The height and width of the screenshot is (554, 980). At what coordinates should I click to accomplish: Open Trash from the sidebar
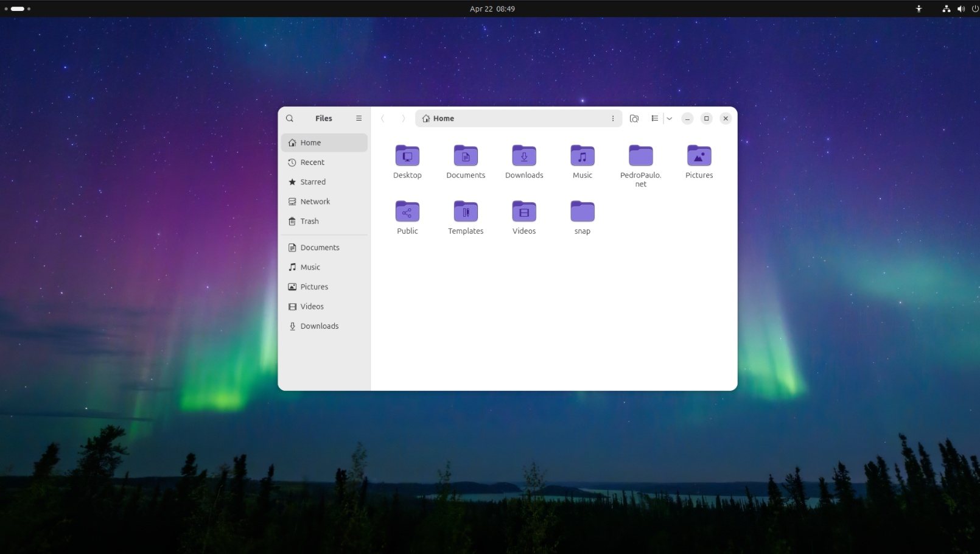(309, 221)
